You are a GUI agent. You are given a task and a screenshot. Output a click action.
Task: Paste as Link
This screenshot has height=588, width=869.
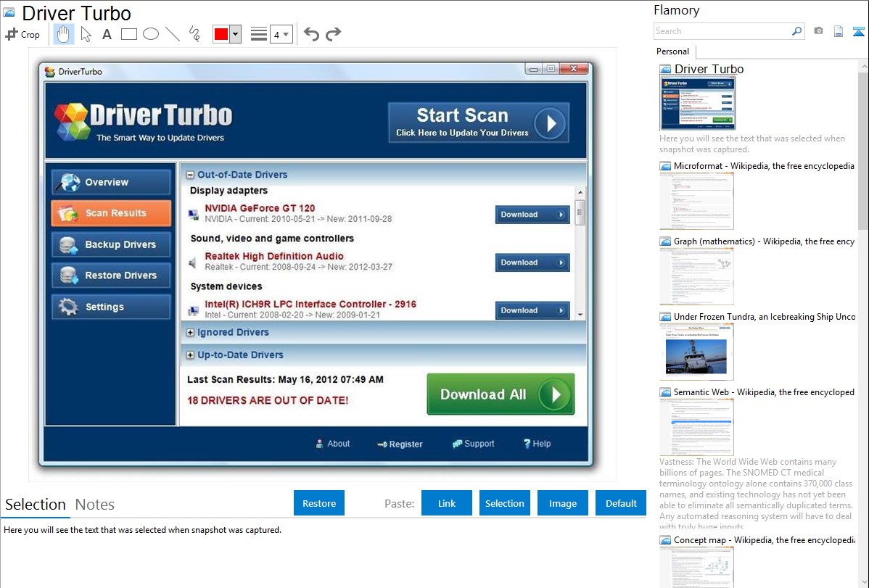click(447, 503)
